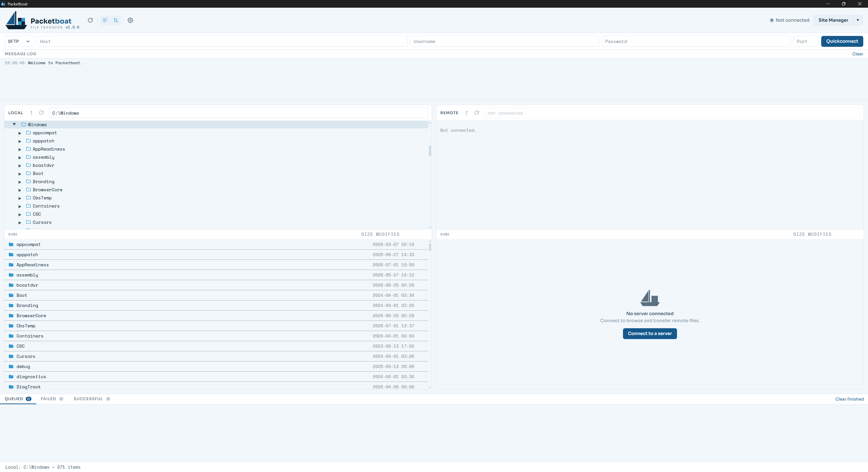Screen dimensions: 868x472
Task: Sort local files by SIZE column
Action: pyautogui.click(x=367, y=234)
